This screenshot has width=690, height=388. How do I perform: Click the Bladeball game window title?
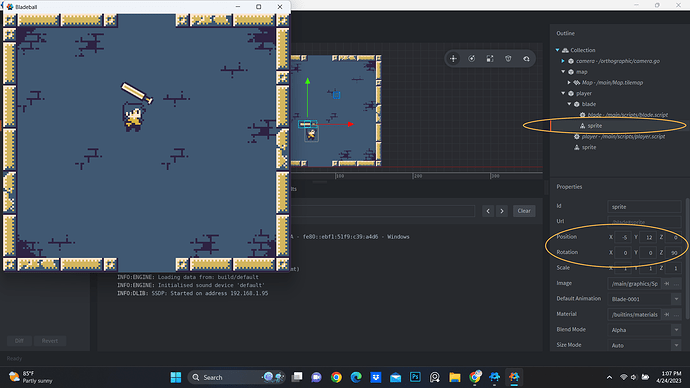pyautogui.click(x=26, y=7)
